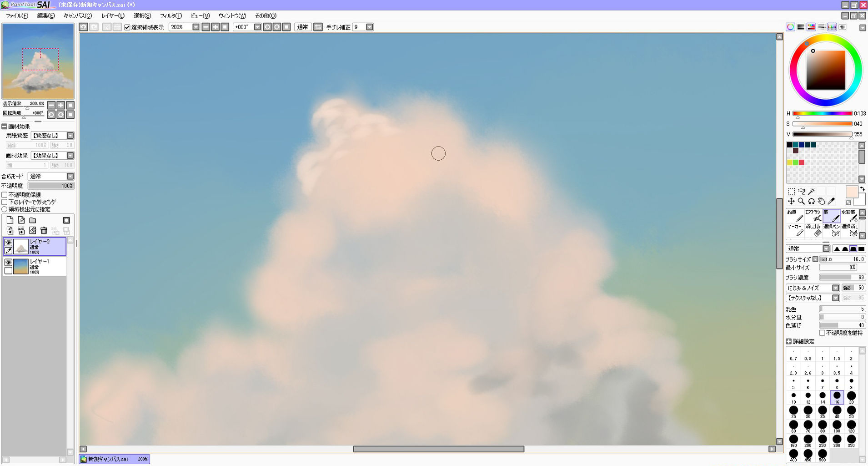Open the 編集(E) menu

coord(46,16)
